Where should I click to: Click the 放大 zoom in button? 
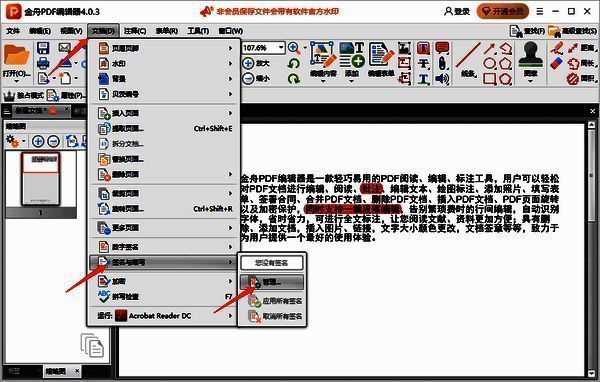[x=256, y=63]
